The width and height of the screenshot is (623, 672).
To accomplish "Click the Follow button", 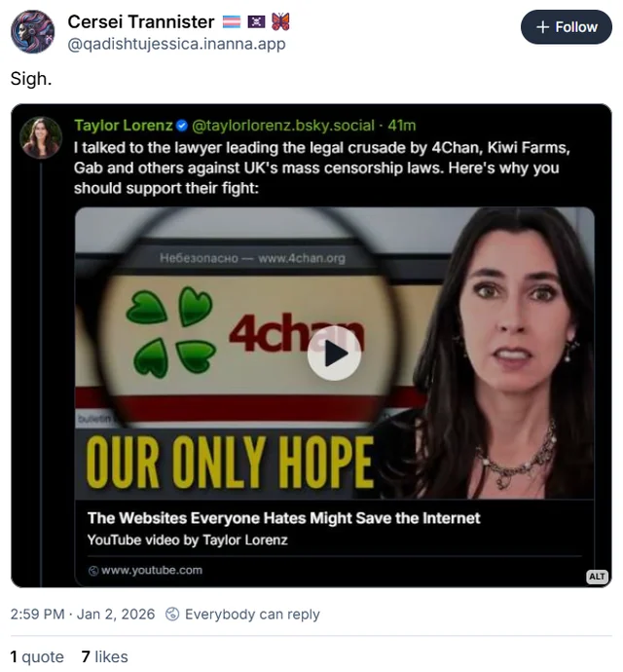I will [x=566, y=27].
